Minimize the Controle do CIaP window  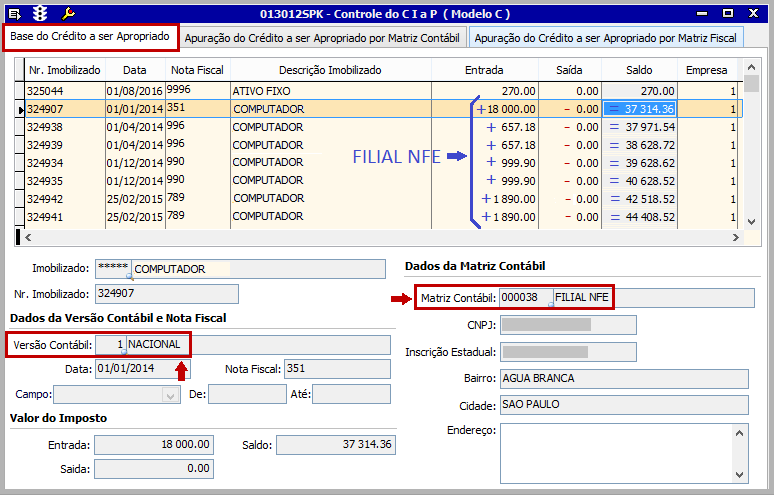702,13
